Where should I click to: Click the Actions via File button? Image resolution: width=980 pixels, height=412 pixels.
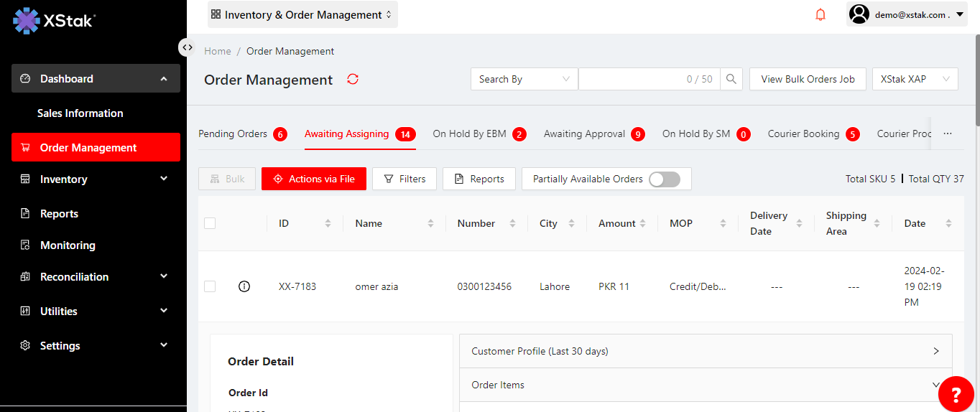[x=314, y=179]
